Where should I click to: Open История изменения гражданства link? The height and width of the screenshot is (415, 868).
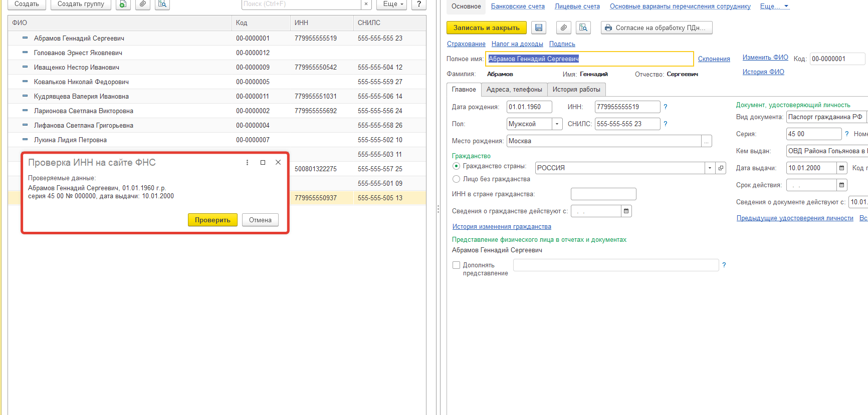pyautogui.click(x=502, y=226)
